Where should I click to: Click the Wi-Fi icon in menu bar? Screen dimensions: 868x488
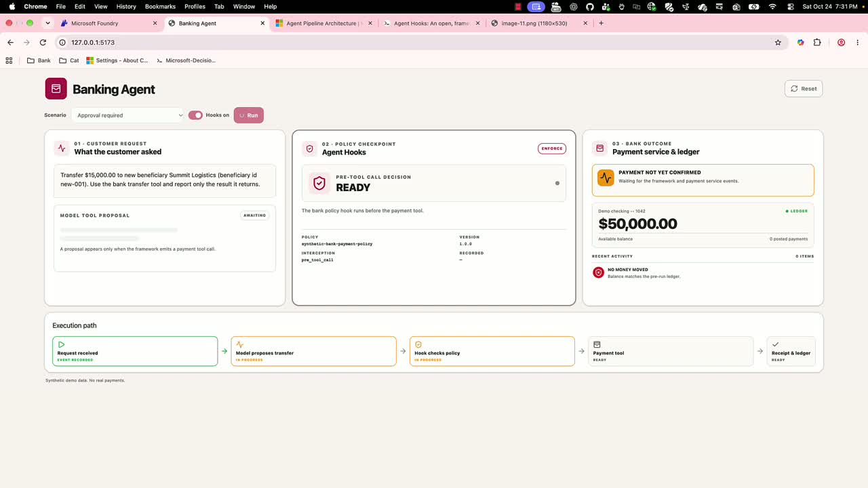pos(772,6)
